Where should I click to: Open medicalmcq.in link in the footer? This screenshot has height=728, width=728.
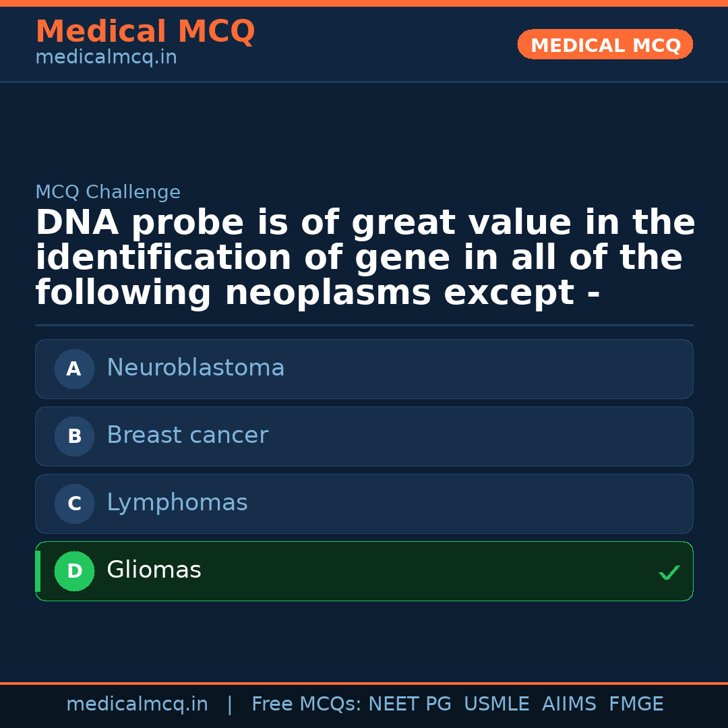point(137,704)
